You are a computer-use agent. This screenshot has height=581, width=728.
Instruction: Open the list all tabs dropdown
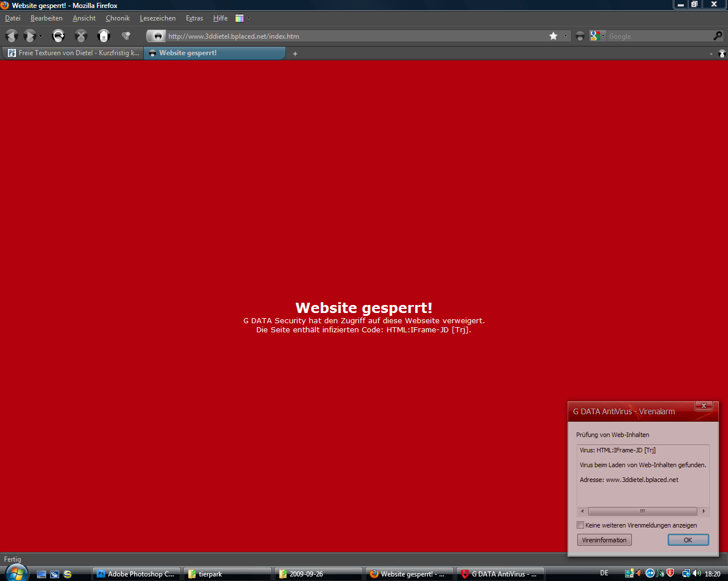pos(711,53)
